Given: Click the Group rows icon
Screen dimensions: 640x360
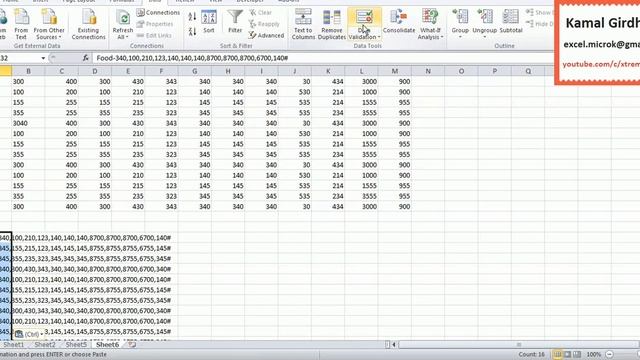Looking at the screenshot, I should click(x=460, y=17).
